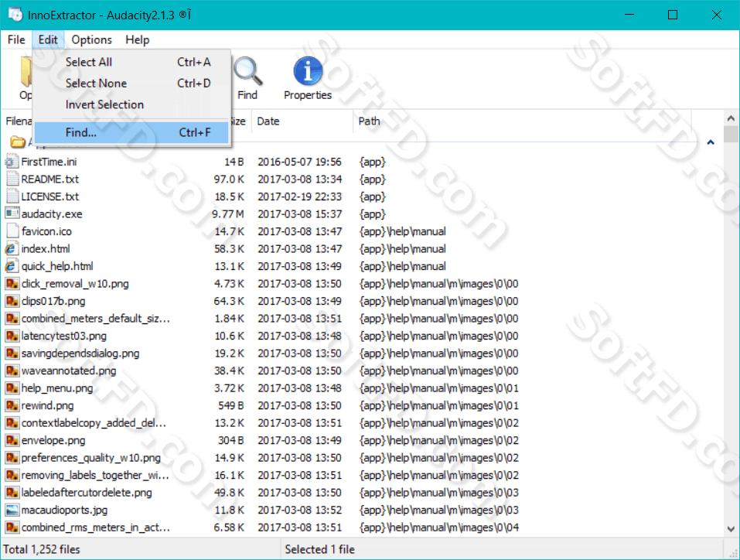
Task: Click the vertical scrollbar thumb
Action: (x=731, y=134)
